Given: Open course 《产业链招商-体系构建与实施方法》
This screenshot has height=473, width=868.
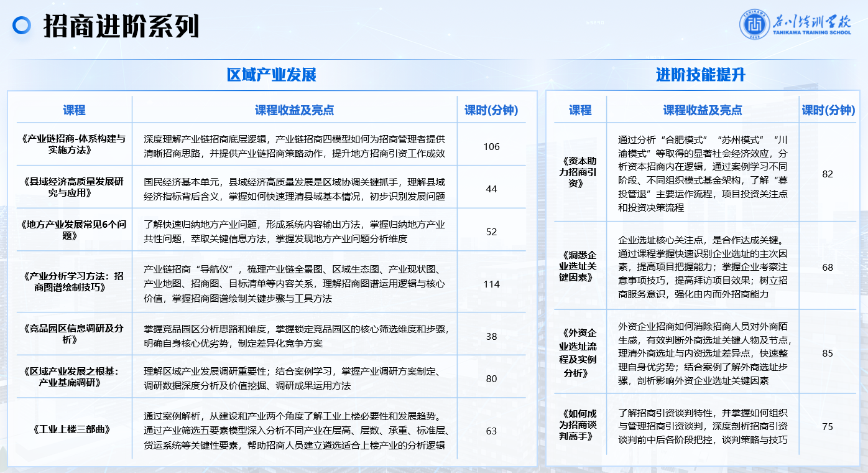Looking at the screenshot, I should (x=73, y=144).
